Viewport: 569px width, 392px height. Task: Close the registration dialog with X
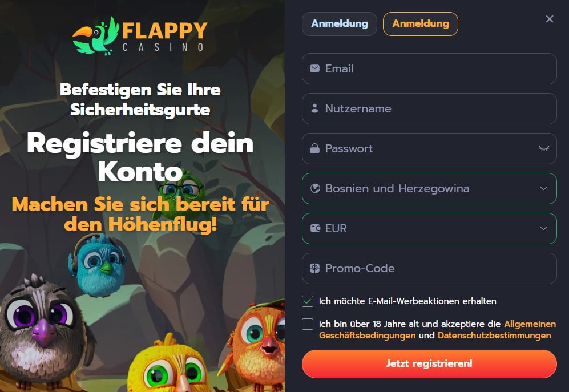[550, 19]
